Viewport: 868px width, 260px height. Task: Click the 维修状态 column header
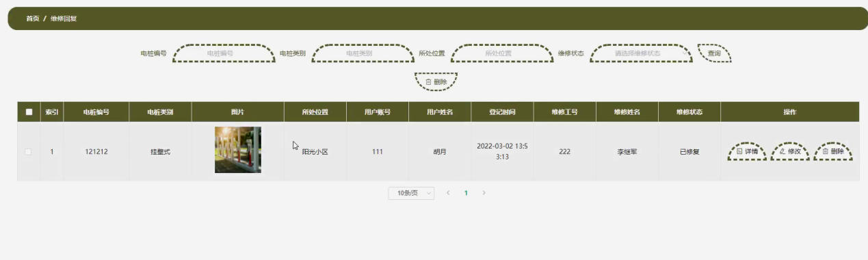pyautogui.click(x=689, y=112)
